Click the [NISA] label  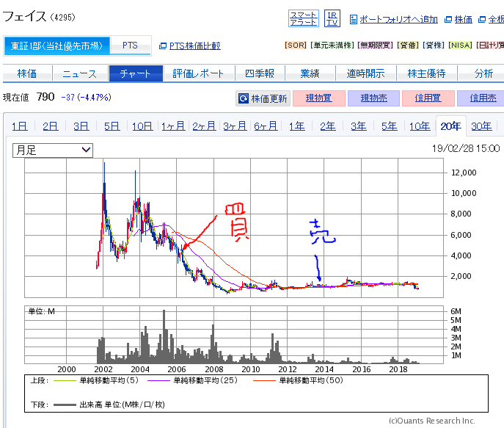tap(460, 46)
